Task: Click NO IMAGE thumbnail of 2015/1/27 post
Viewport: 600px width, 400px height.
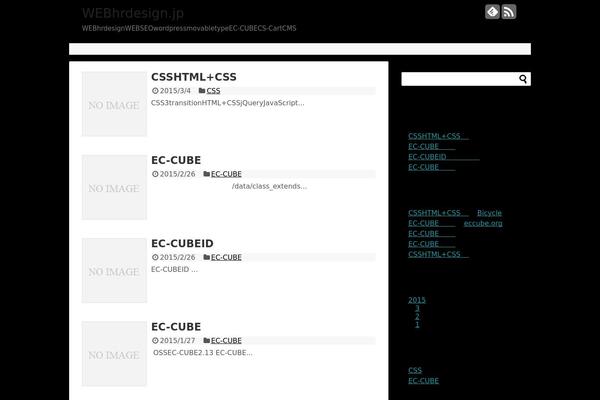Action: [114, 354]
